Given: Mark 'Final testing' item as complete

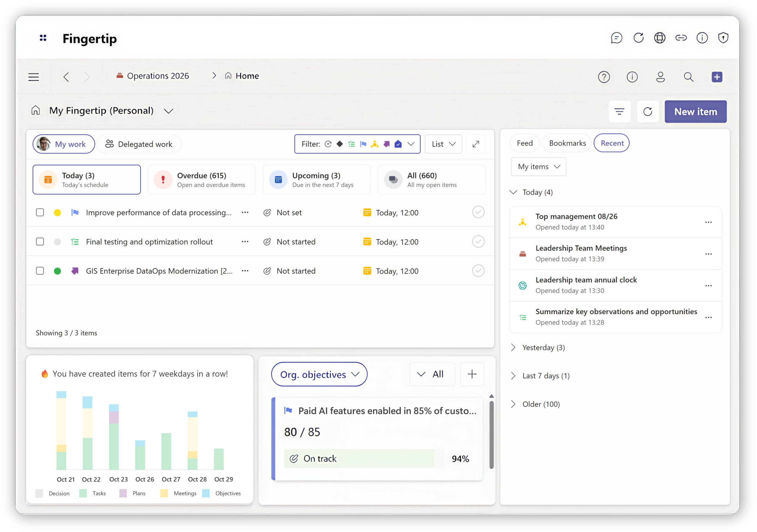Looking at the screenshot, I should [x=478, y=241].
